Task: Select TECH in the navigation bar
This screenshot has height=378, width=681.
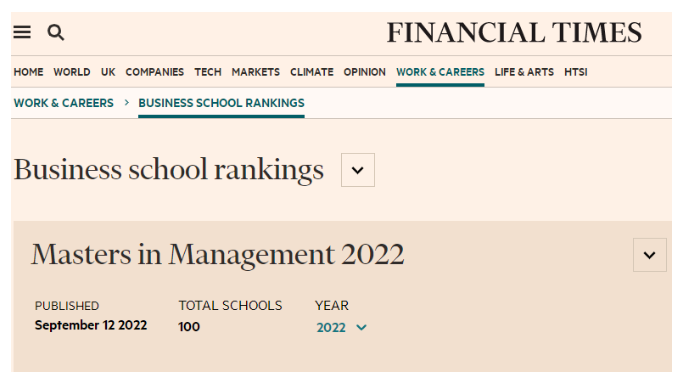Action: point(208,72)
